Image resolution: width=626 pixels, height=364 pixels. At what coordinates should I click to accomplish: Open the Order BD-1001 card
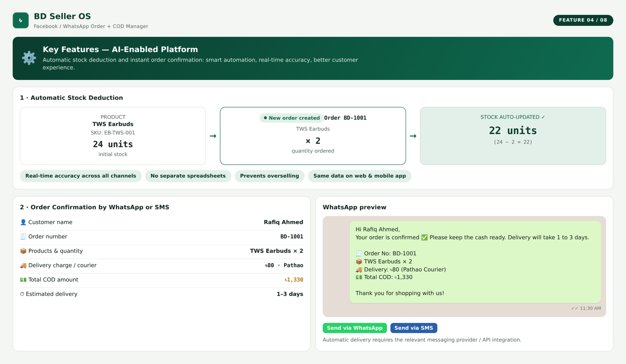point(313,136)
